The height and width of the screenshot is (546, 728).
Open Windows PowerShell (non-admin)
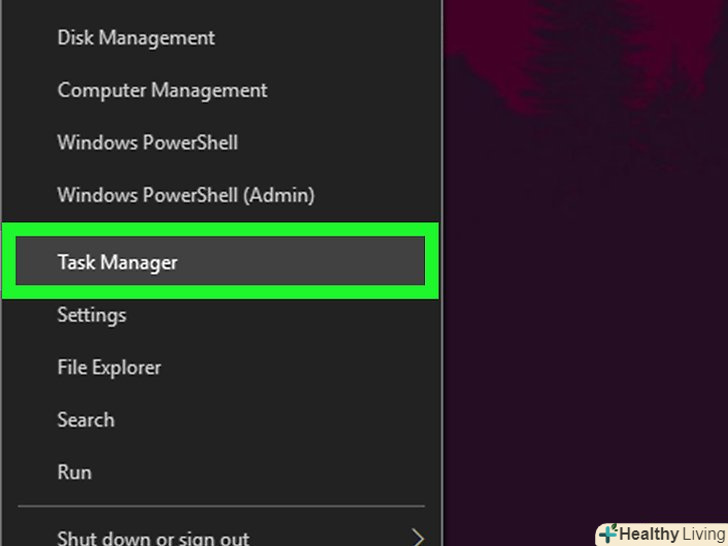(x=147, y=142)
